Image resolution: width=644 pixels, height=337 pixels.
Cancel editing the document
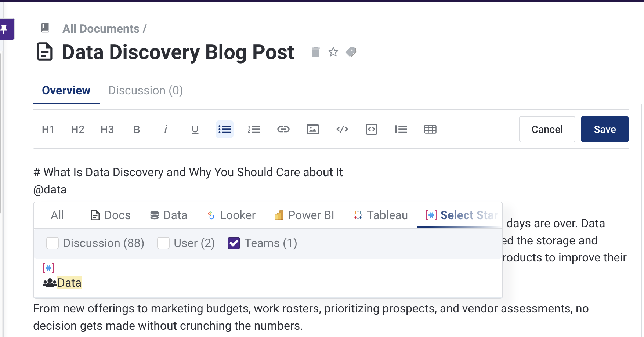pos(547,129)
